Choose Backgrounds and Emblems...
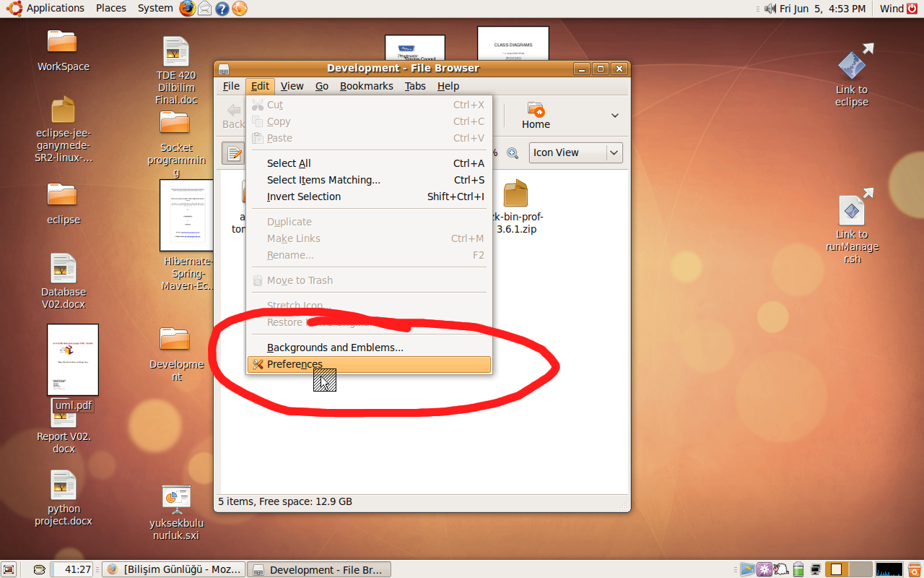The image size is (924, 578). coord(369,348)
